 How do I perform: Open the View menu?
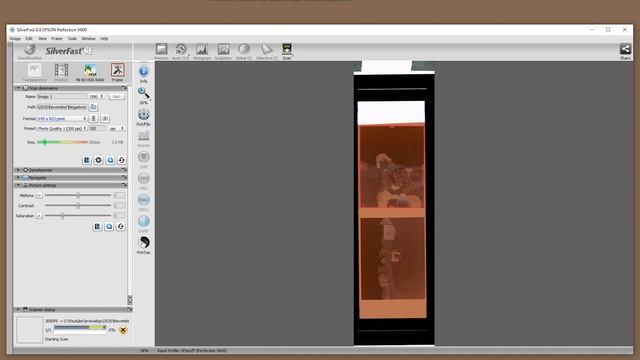pos(42,39)
